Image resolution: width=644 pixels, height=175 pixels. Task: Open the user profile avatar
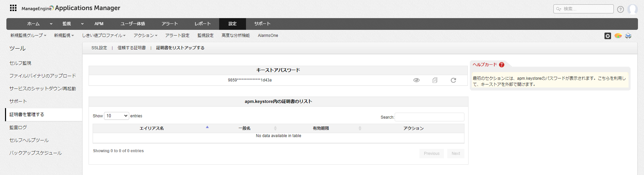632,9
